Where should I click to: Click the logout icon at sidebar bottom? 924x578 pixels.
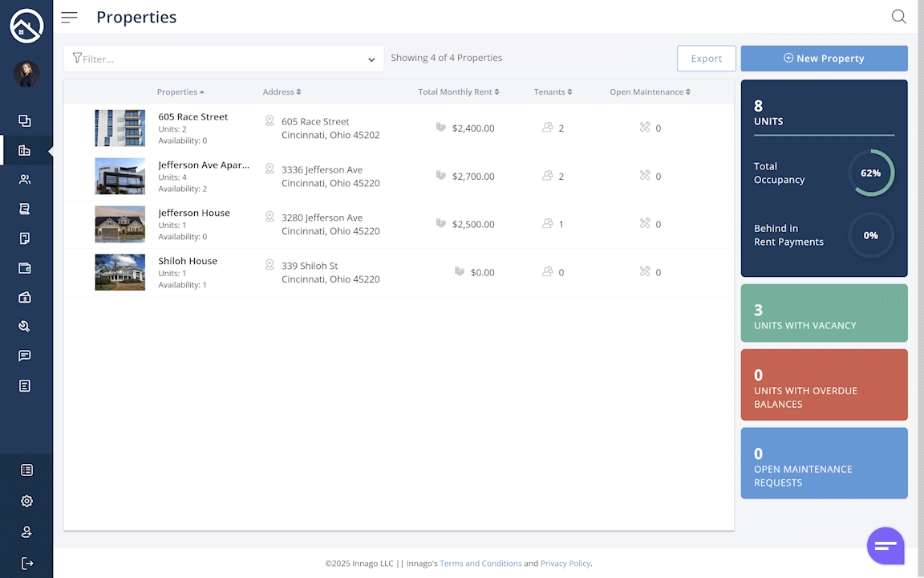[x=26, y=563]
